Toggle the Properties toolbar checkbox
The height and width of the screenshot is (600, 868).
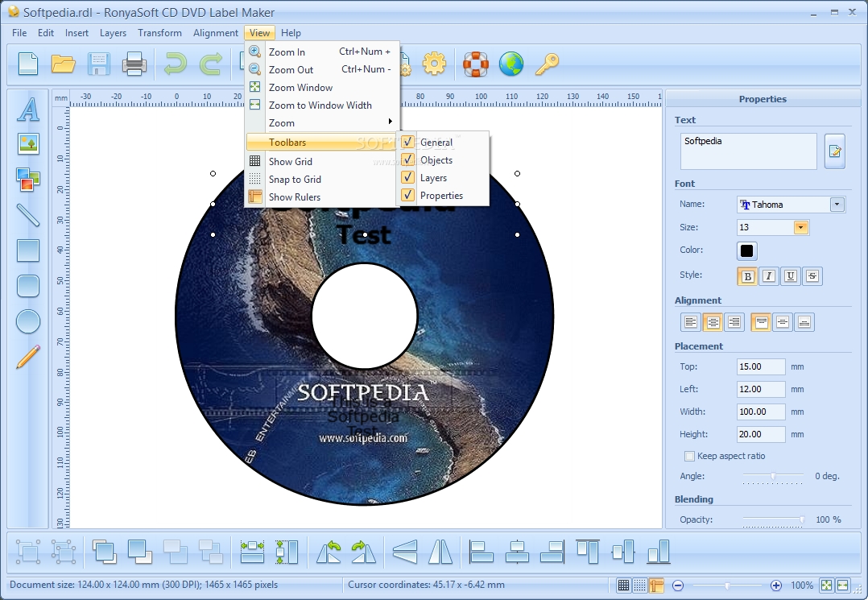tap(408, 195)
